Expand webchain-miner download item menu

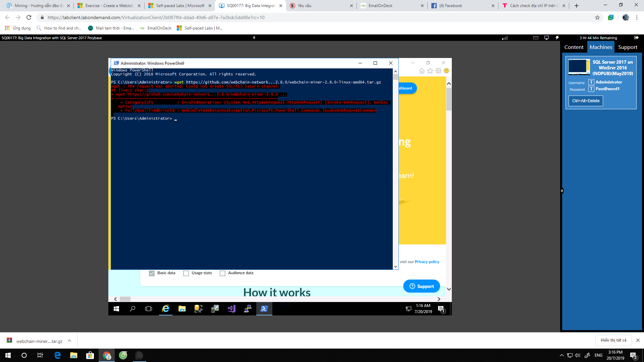point(69,341)
